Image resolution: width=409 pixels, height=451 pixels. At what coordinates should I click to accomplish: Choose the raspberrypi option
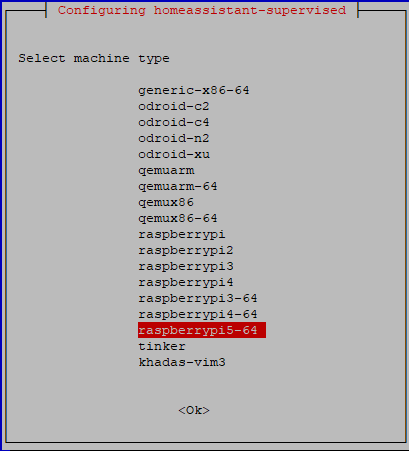[x=182, y=234]
